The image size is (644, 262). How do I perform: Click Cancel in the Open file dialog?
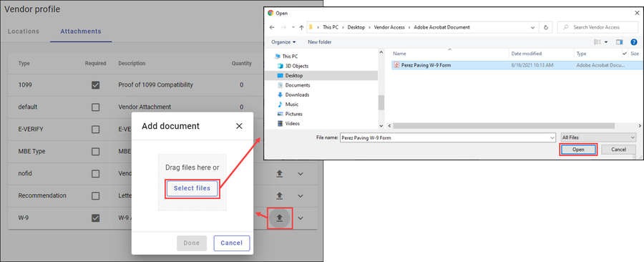(x=618, y=150)
